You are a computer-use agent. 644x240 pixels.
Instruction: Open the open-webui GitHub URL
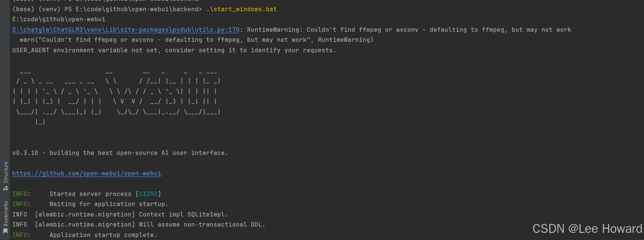coord(86,174)
